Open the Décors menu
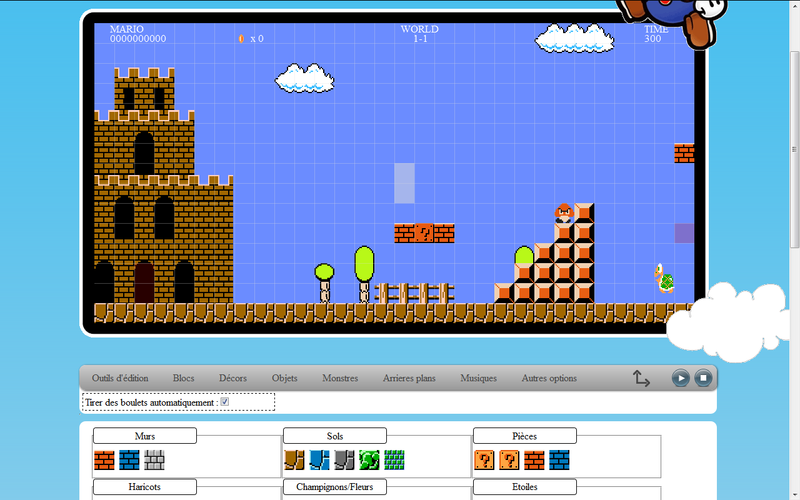 point(233,378)
